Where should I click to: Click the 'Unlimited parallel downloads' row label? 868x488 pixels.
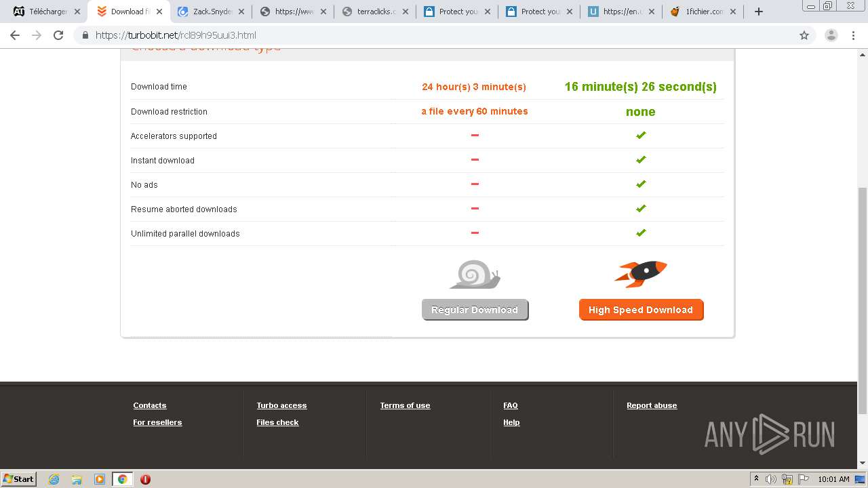tap(185, 234)
